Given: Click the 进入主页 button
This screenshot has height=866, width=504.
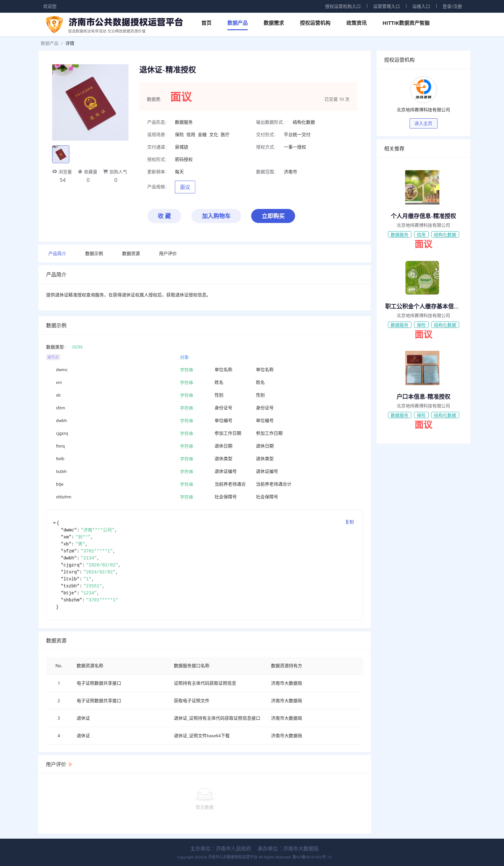Looking at the screenshot, I should [423, 123].
